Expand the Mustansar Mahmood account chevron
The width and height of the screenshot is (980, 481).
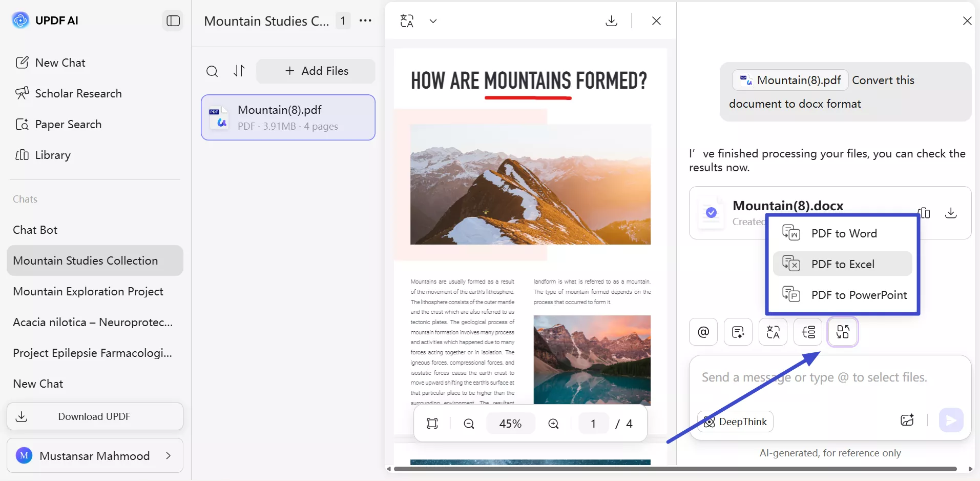click(169, 455)
